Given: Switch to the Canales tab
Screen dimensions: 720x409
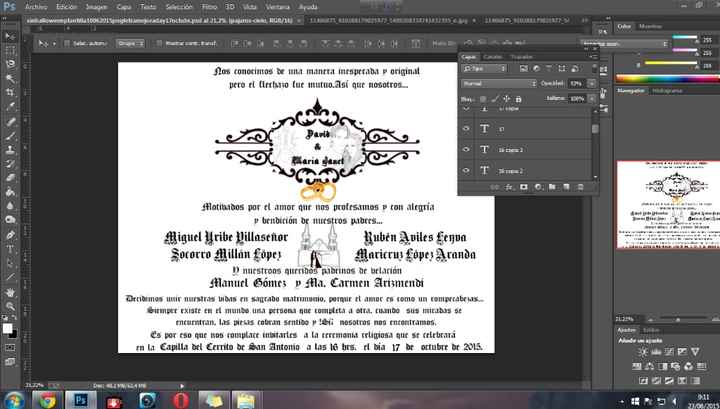Looking at the screenshot, I should [x=493, y=57].
